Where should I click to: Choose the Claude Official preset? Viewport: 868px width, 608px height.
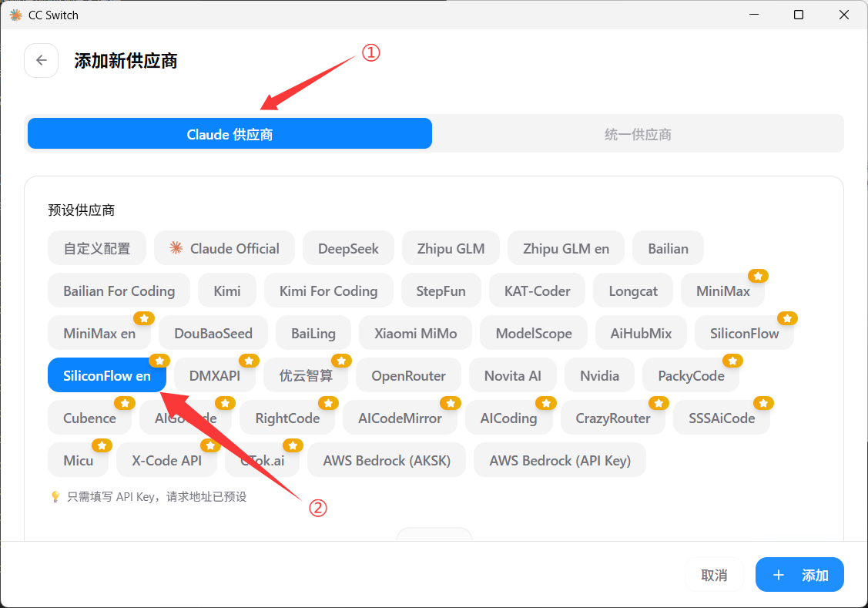click(224, 248)
